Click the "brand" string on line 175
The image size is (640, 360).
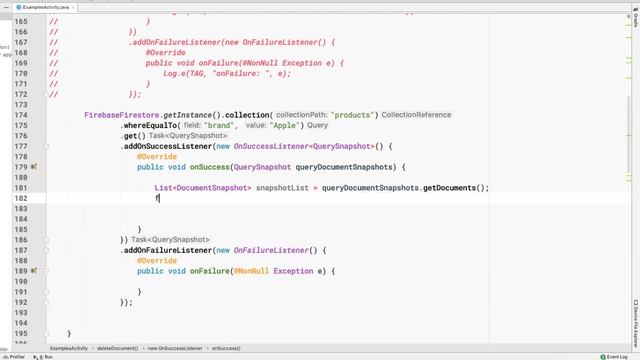pyautogui.click(x=219, y=125)
